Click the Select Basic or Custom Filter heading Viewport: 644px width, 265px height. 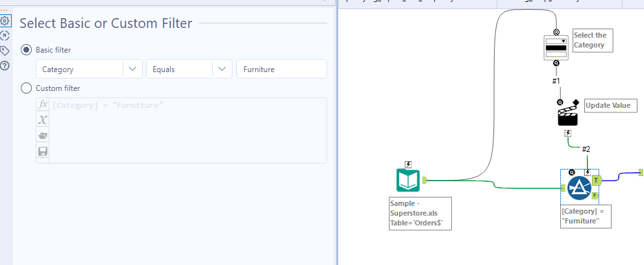point(106,23)
